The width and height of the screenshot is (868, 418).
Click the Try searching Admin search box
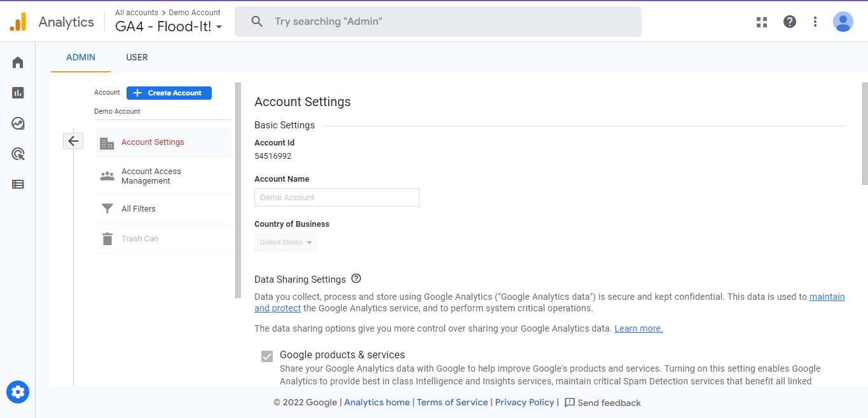438,22
